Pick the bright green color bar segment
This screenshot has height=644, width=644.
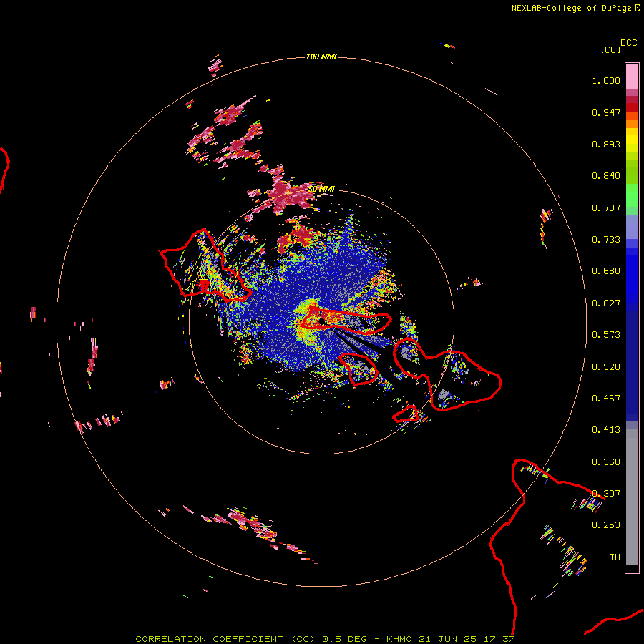[632, 195]
